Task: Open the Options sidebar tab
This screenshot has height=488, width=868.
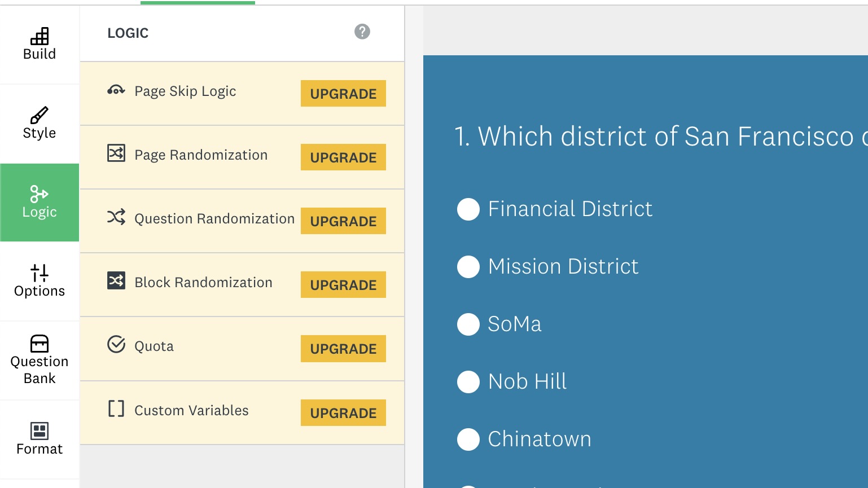Action: pos(40,281)
